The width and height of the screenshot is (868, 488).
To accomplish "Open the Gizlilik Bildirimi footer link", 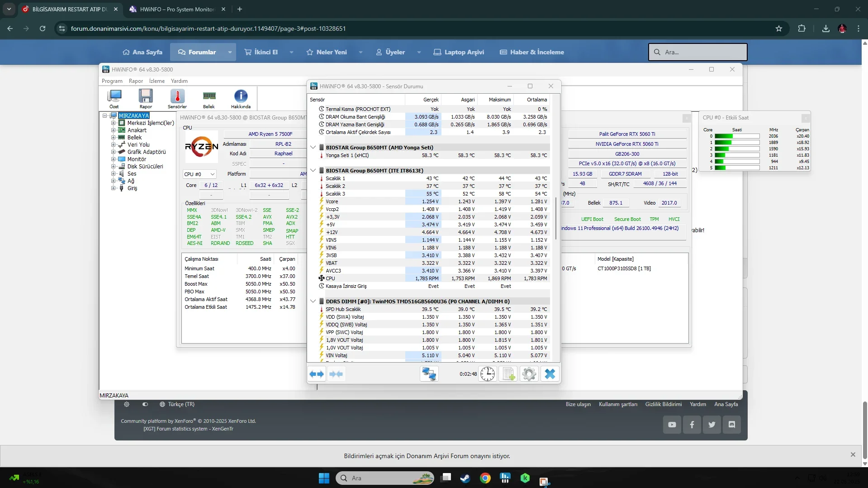I will (x=663, y=404).
